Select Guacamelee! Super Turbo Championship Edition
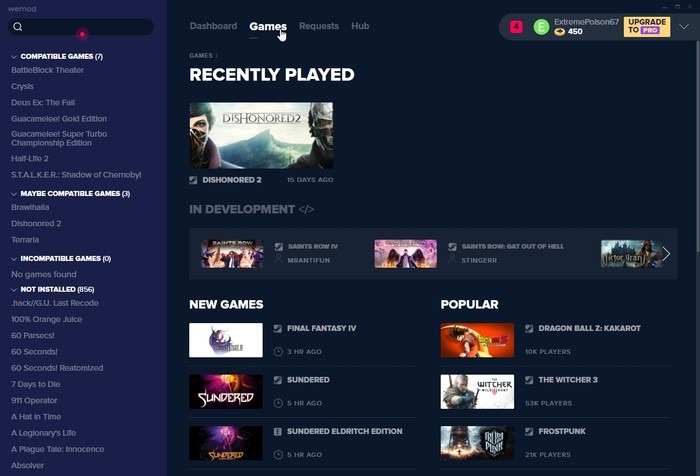 [x=59, y=138]
